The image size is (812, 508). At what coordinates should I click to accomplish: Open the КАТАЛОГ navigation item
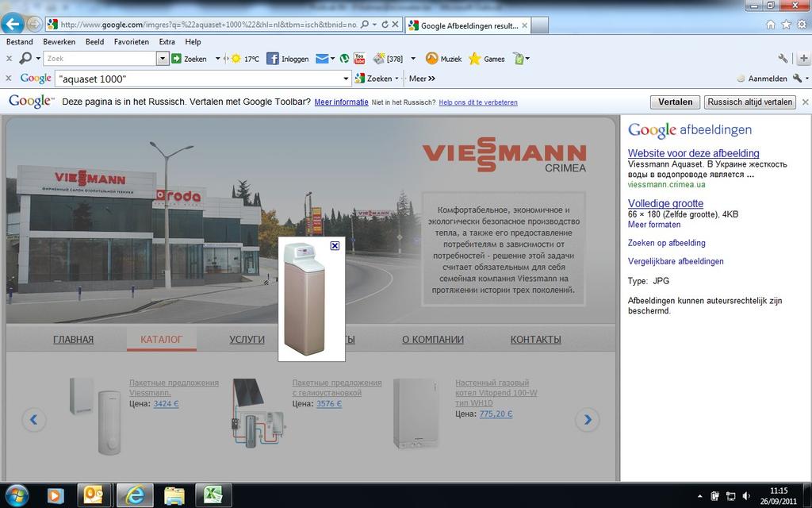[162, 340]
